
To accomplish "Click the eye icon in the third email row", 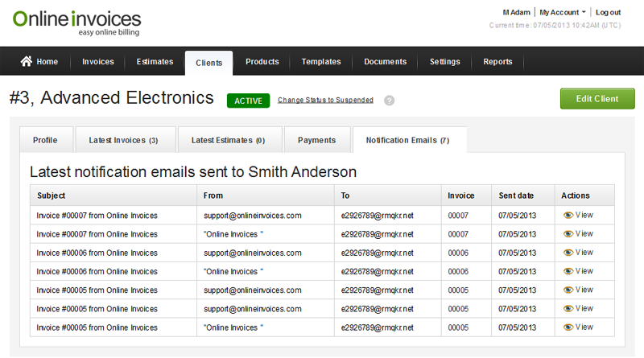I will [568, 253].
